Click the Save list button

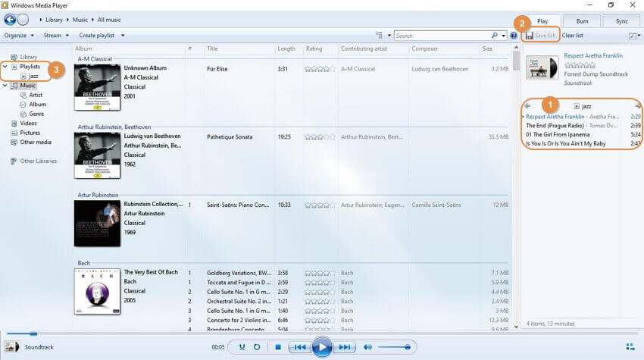(x=540, y=36)
